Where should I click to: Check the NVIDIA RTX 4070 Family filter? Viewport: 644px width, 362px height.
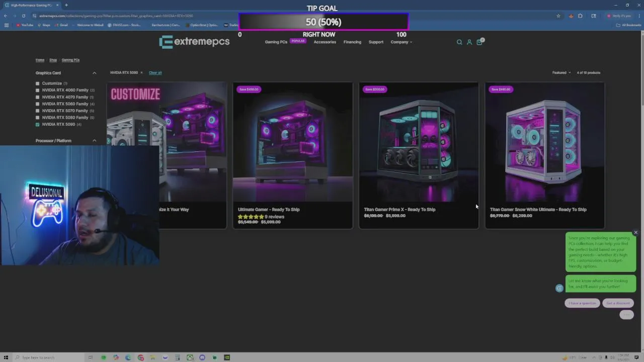37,97
